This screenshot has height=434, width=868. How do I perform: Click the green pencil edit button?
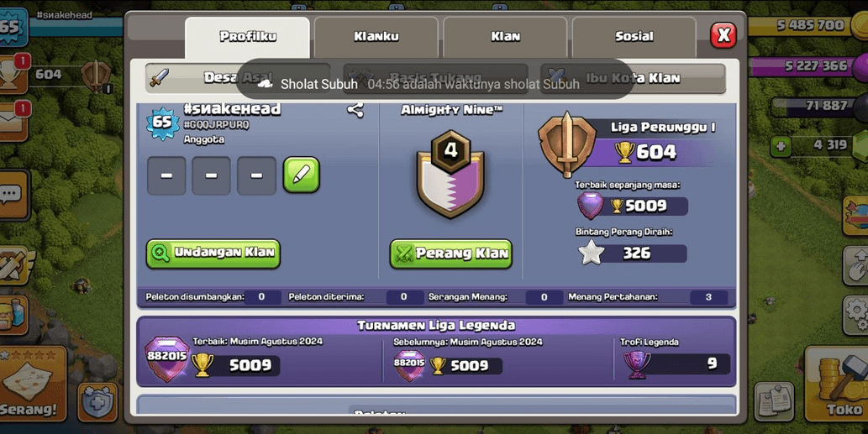coord(301,175)
